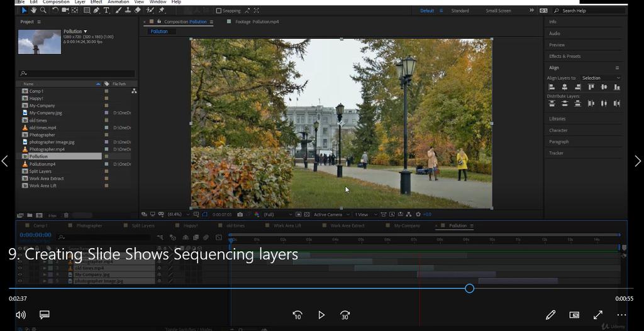Click Align Vertical Center icon
This screenshot has width=644, height=331.
(604, 87)
